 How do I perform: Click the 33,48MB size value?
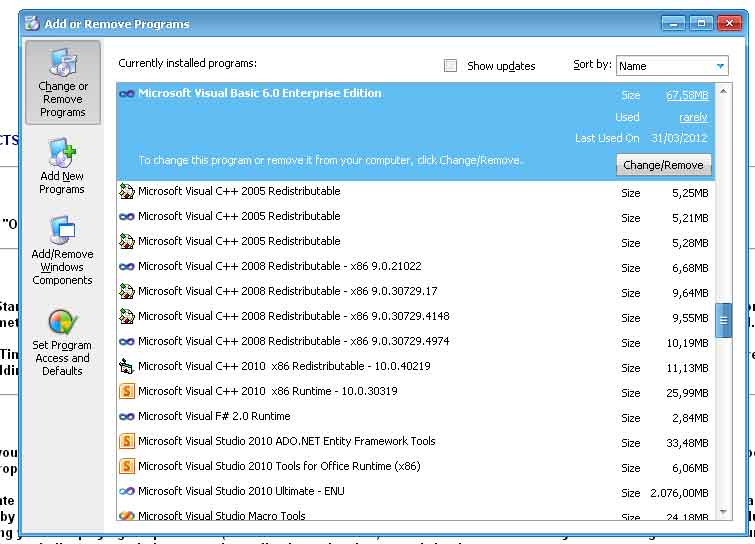click(x=687, y=443)
